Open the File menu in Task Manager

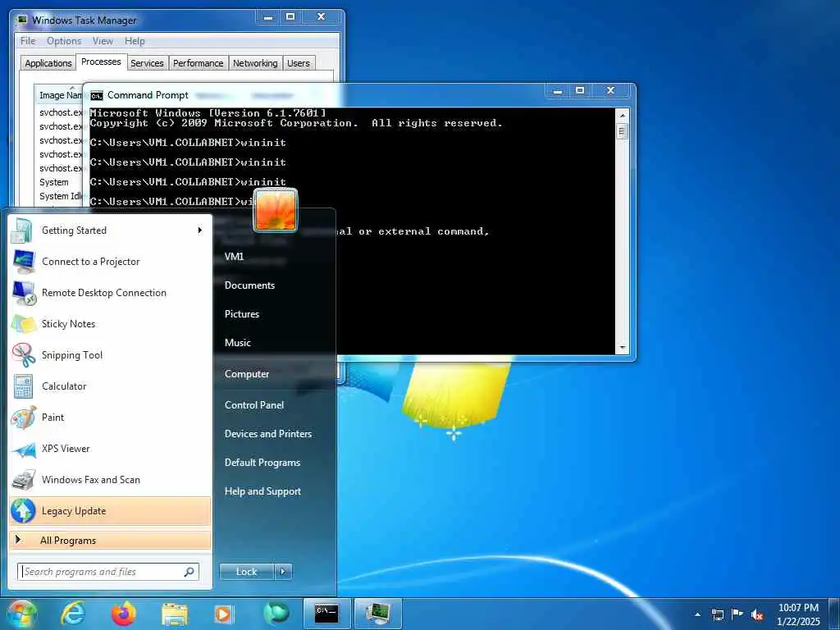point(27,41)
